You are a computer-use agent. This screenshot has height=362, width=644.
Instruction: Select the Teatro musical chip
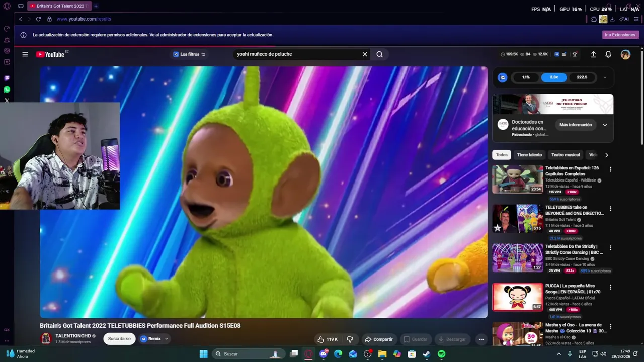[566, 155]
